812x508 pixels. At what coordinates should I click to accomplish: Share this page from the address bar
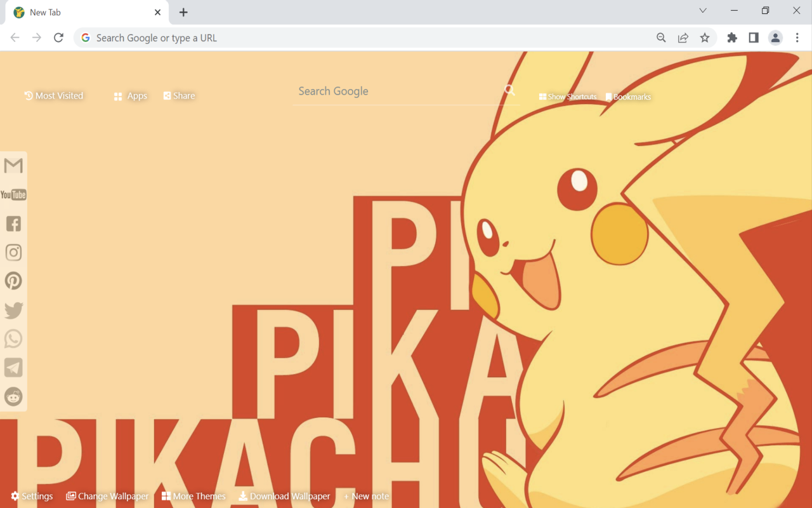[x=683, y=37]
